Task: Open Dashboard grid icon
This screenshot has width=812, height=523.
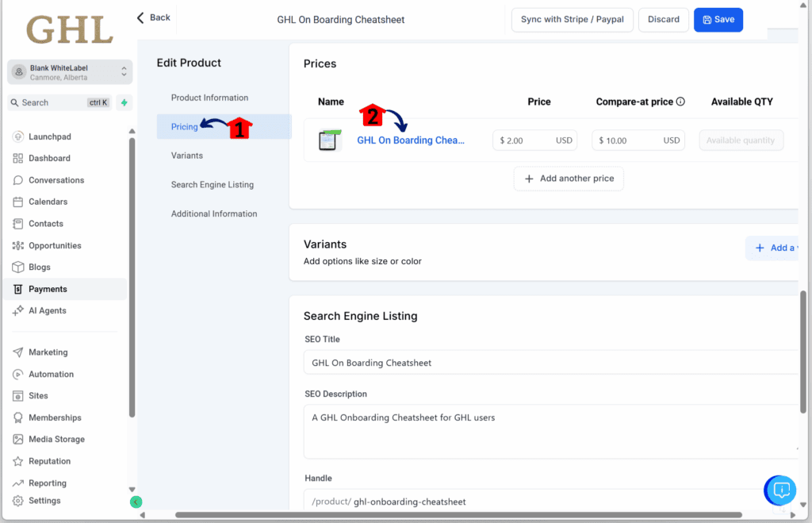Action: 18,158
